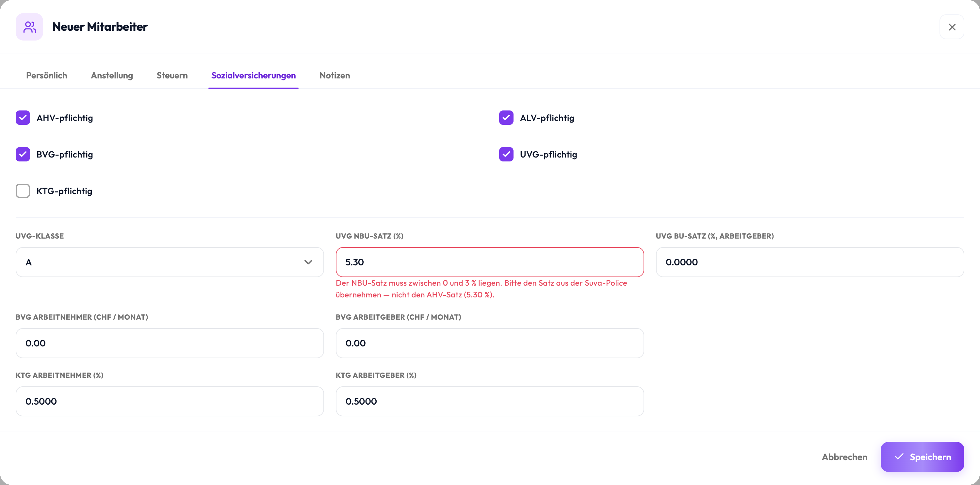
Task: Click the UVG-KLASSE field label
Action: (40, 236)
